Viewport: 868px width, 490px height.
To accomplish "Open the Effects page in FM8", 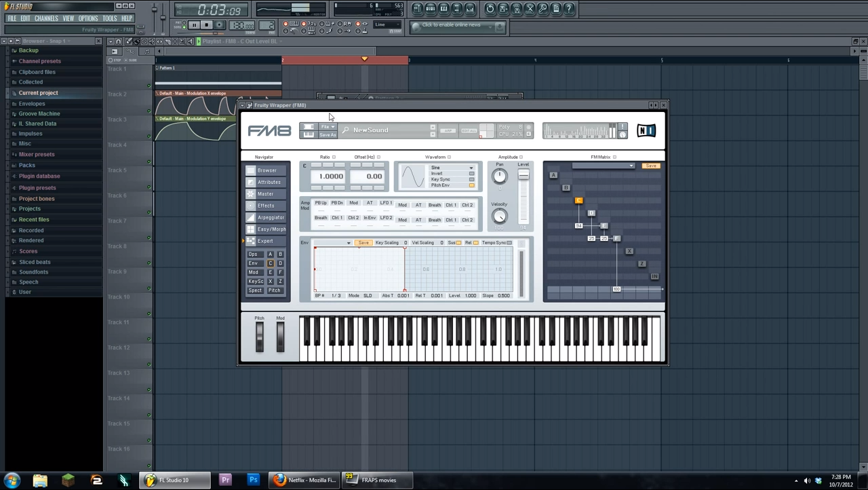I will 267,206.
